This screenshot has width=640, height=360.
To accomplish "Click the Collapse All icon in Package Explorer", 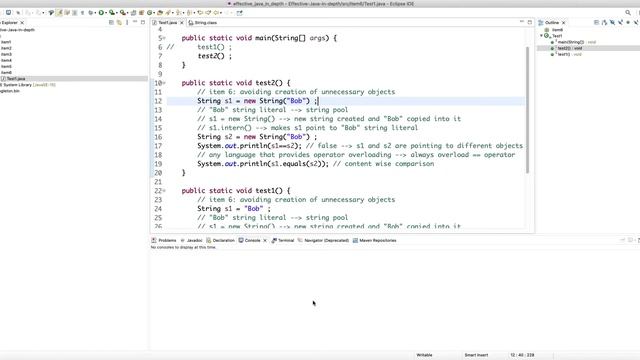I will [x=111, y=22].
